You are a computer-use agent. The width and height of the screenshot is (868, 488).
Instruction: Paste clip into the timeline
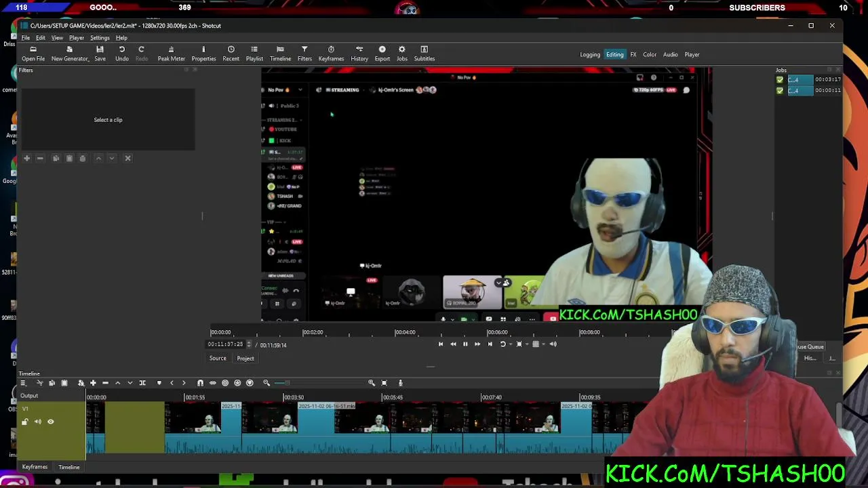click(x=64, y=384)
